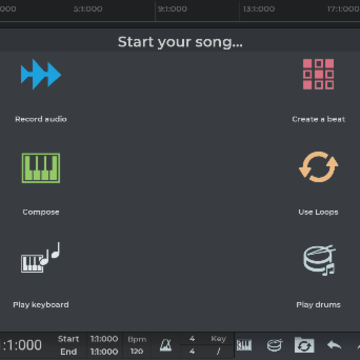
Task: Open keyboard panel from bottom toolbar piano icon
Action: tap(244, 345)
